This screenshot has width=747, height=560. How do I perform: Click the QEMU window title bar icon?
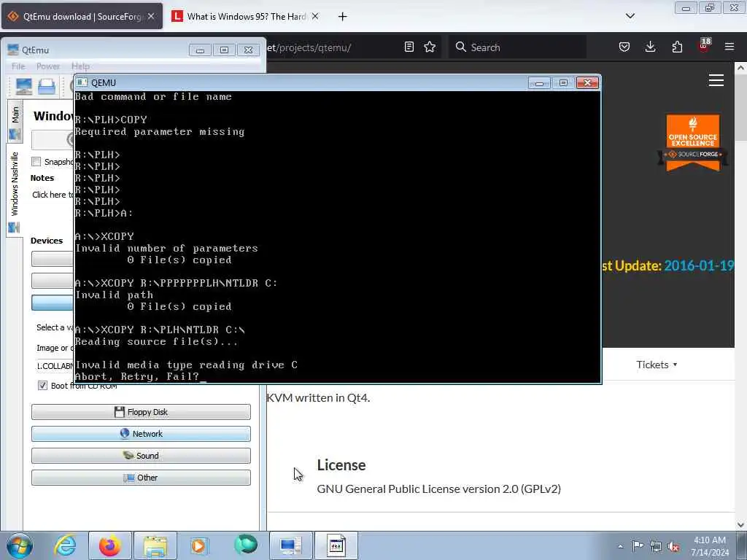[x=82, y=82]
